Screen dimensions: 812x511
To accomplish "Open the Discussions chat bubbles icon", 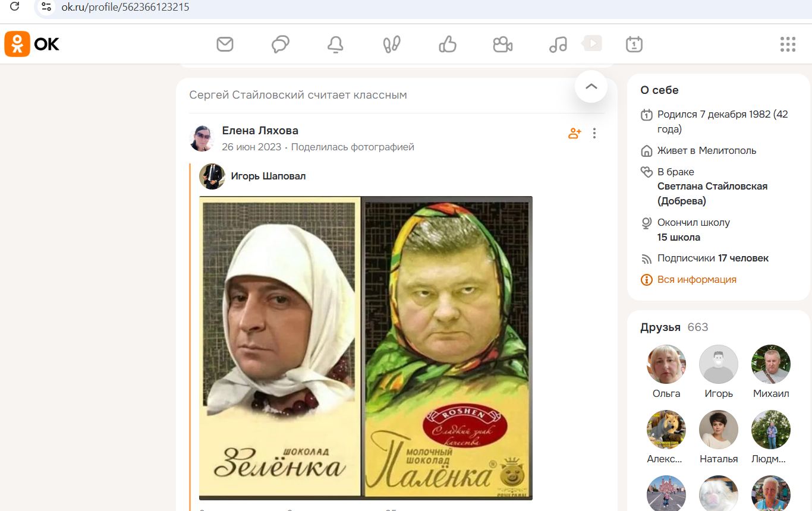I will [281, 44].
